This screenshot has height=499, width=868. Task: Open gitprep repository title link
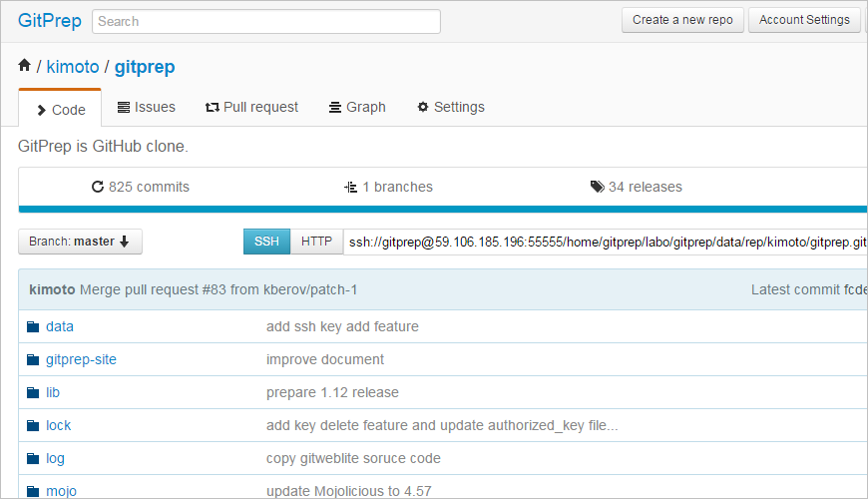tap(145, 67)
